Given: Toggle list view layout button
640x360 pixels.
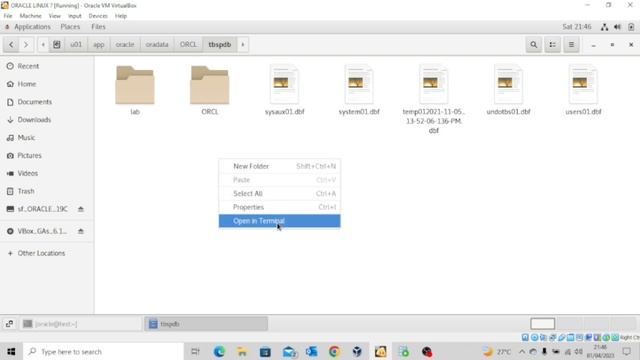Looking at the screenshot, I should pyautogui.click(x=552, y=44).
